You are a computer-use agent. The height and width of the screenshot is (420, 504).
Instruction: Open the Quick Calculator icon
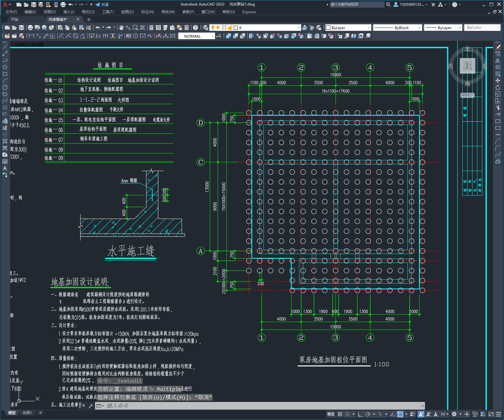pyautogui.click(x=187, y=28)
